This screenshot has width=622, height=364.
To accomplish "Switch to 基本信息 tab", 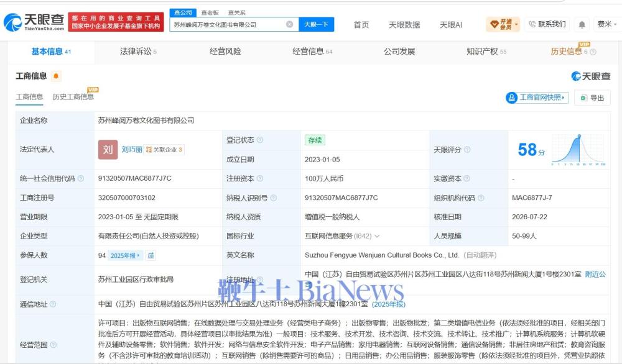I will (51, 52).
